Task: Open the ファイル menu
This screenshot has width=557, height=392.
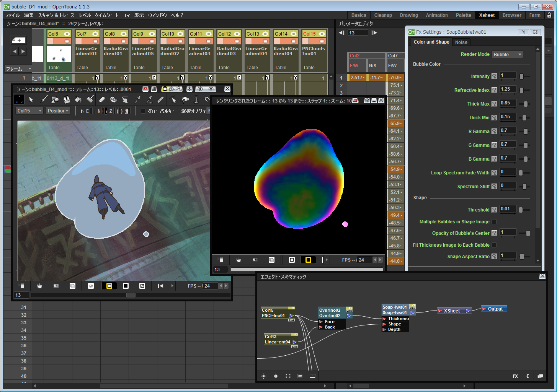Action: (x=12, y=15)
